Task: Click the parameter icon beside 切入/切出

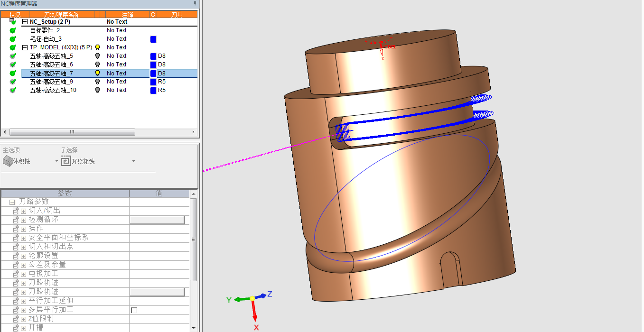Action: [16, 211]
